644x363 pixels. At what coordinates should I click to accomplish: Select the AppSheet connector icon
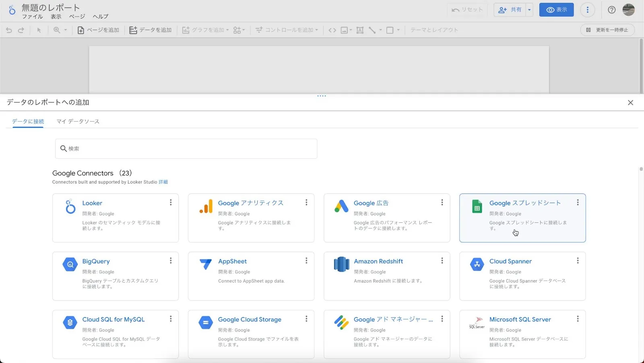(206, 264)
